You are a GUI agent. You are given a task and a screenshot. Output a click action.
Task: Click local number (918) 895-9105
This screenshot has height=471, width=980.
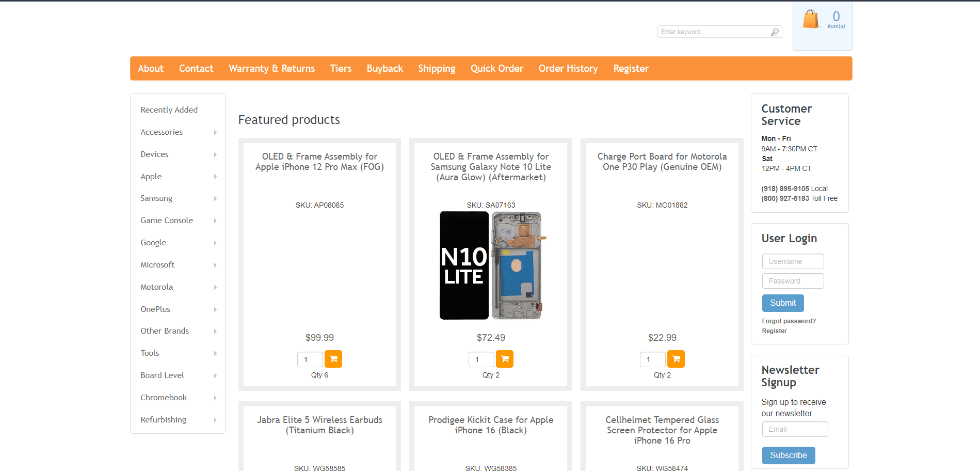click(x=785, y=189)
